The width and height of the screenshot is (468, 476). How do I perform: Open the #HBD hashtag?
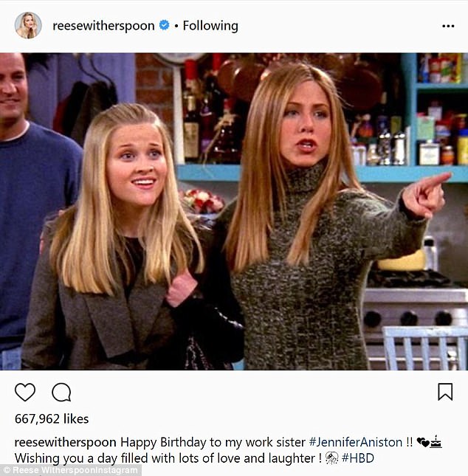(358, 458)
